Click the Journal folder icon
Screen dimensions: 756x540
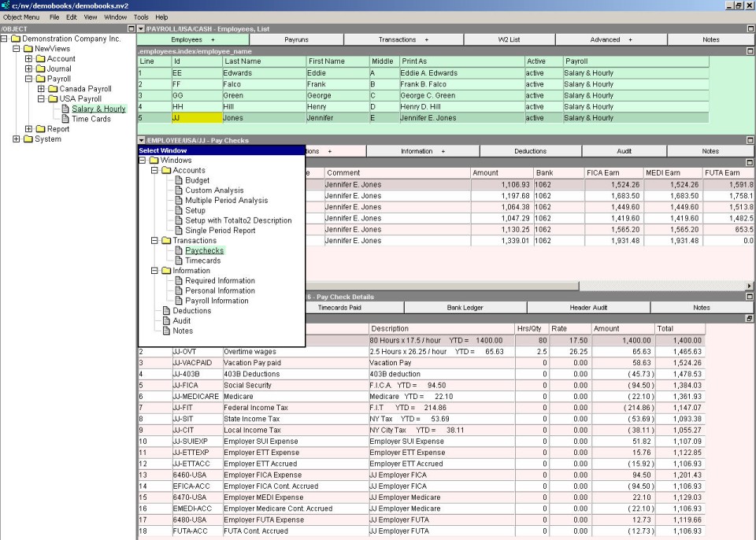pyautogui.click(x=40, y=69)
